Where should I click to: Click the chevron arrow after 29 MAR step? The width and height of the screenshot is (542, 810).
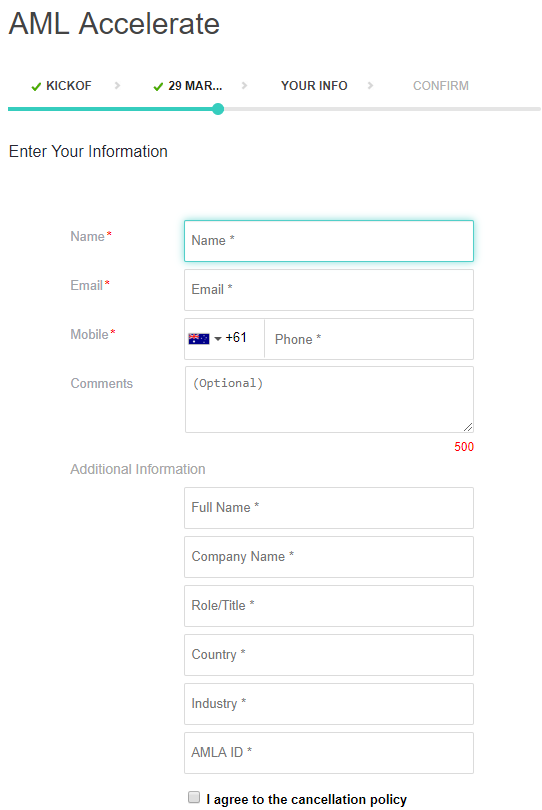pos(244,86)
